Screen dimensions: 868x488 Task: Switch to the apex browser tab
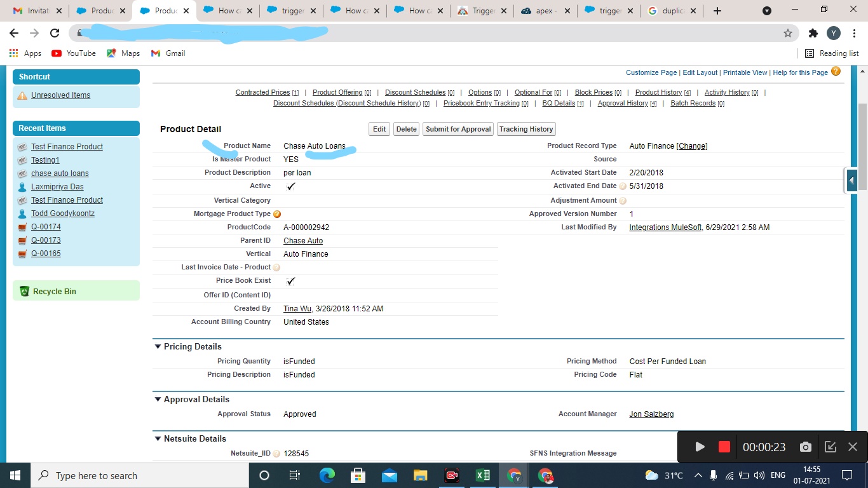click(x=546, y=11)
